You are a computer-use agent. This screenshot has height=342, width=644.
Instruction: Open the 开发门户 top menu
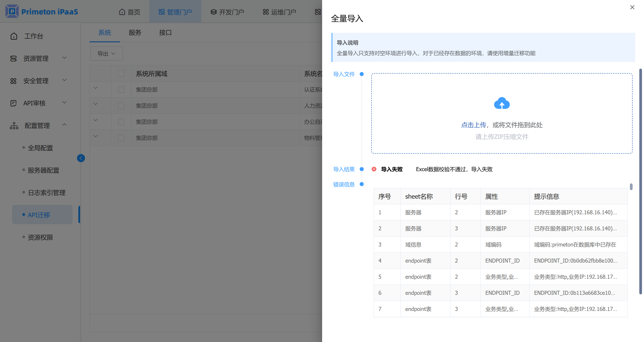click(x=227, y=12)
